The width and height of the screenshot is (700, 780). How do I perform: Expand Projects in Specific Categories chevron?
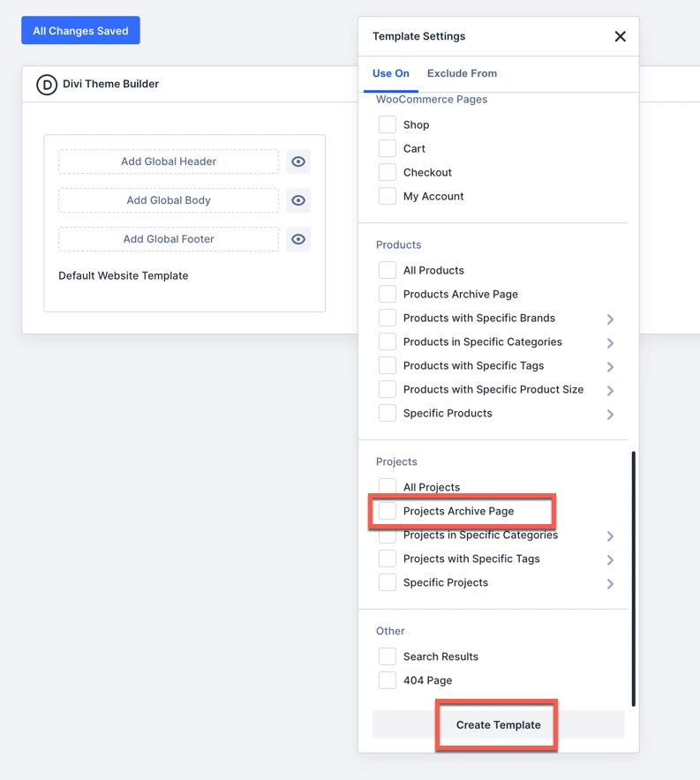point(611,536)
